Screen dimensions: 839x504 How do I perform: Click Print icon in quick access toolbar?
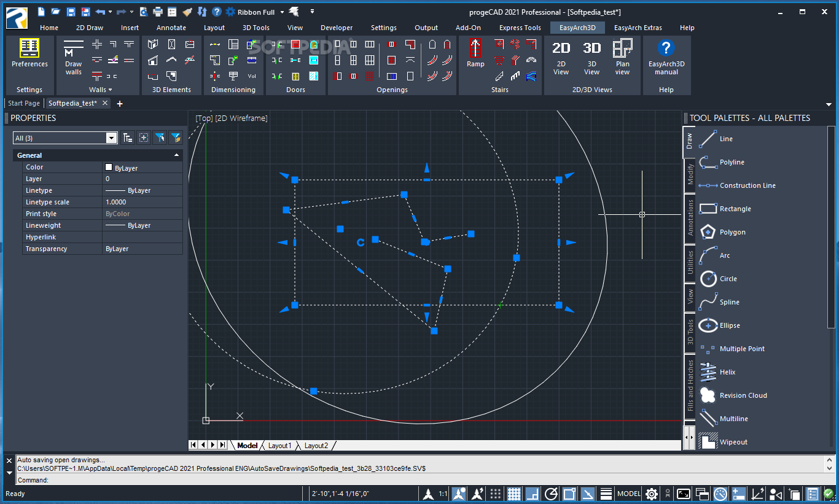click(x=158, y=12)
